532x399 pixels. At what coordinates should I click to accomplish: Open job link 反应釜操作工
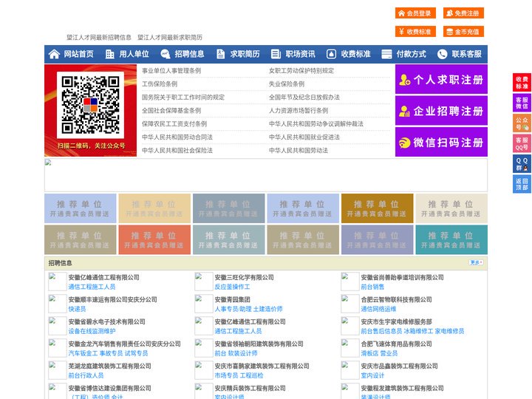point(232,287)
